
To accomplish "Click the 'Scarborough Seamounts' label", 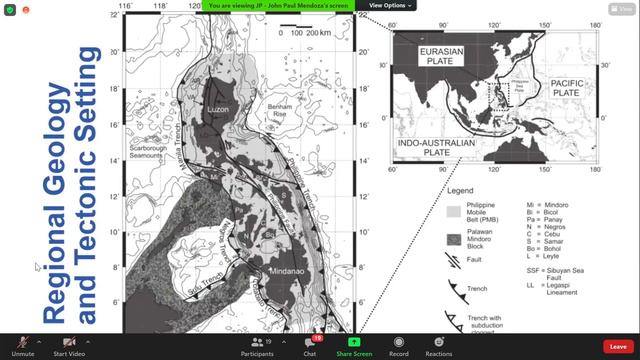I will click(148, 151).
